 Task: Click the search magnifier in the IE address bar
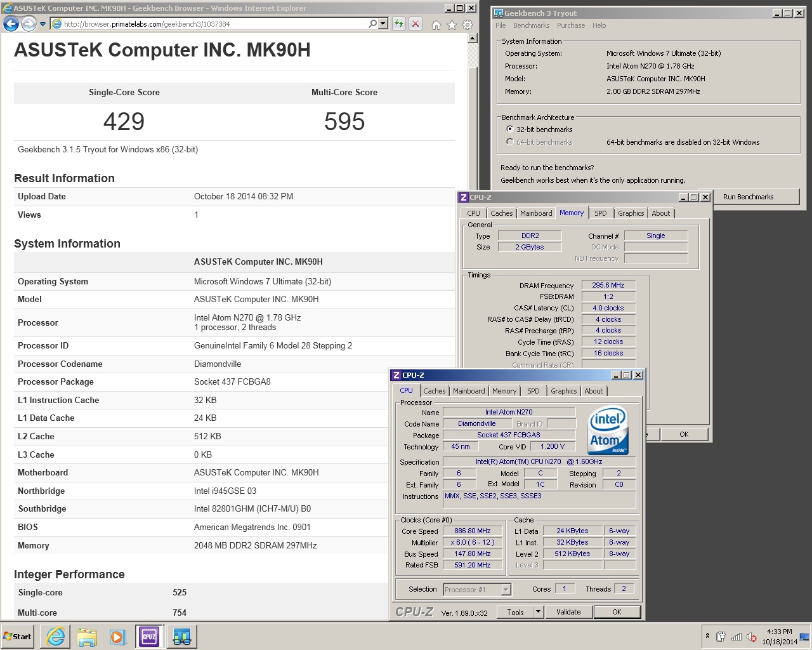coord(372,23)
